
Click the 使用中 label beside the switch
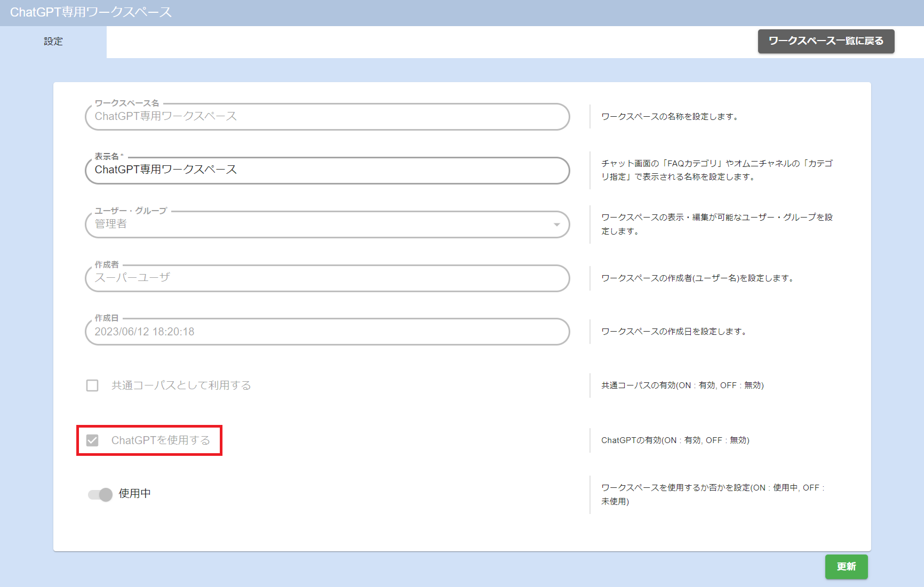[134, 494]
